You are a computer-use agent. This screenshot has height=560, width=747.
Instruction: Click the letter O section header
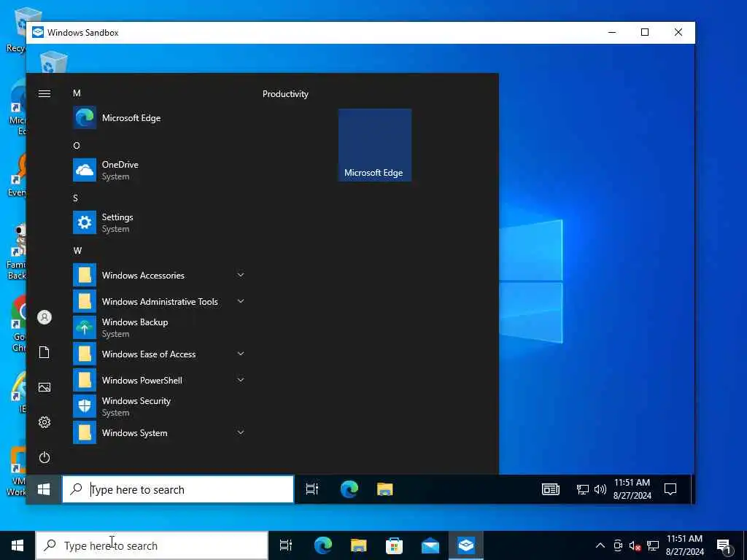point(76,146)
